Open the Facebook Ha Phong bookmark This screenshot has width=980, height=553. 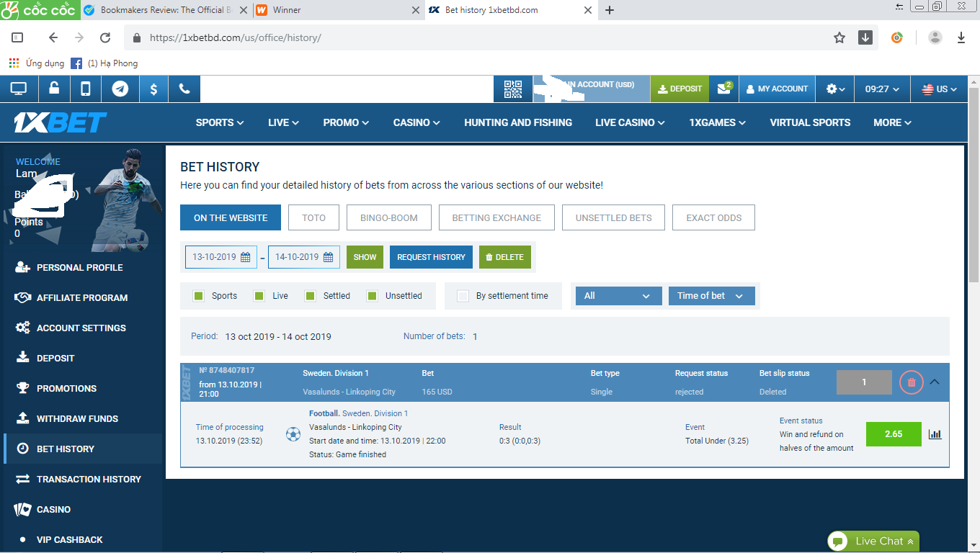(x=104, y=63)
